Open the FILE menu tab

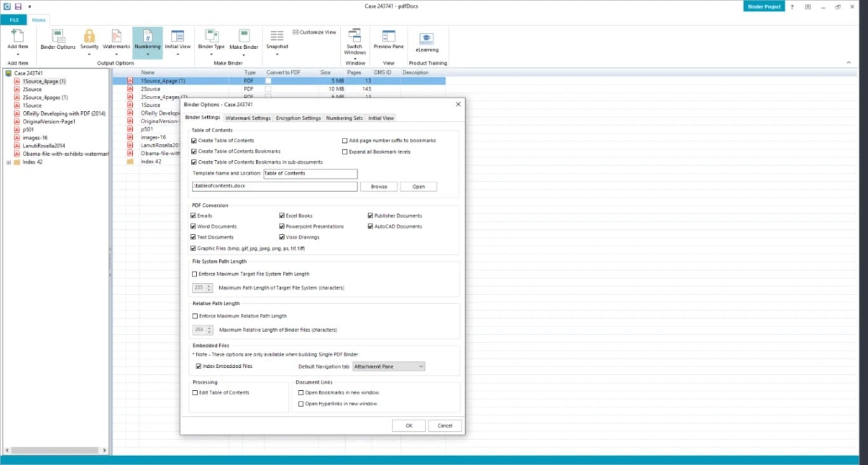click(14, 20)
